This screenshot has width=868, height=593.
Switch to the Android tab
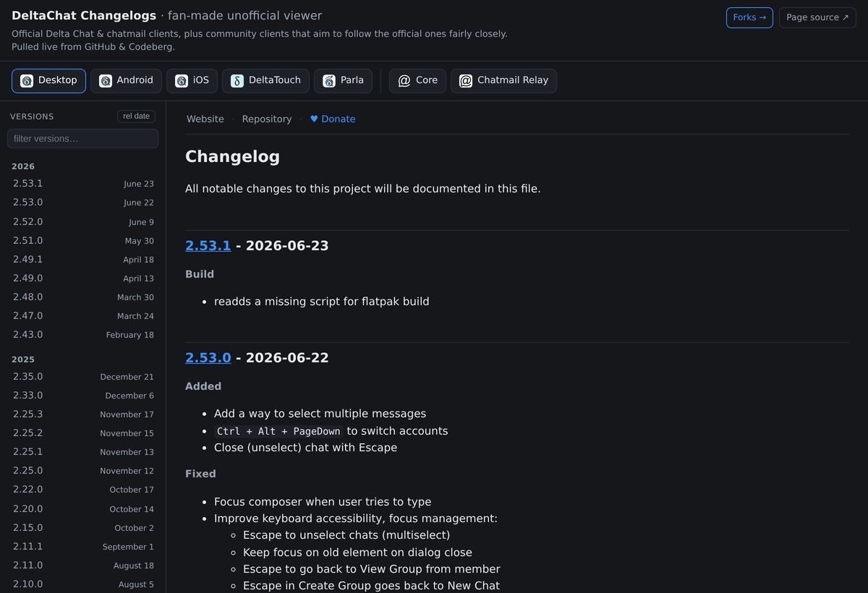(x=127, y=81)
